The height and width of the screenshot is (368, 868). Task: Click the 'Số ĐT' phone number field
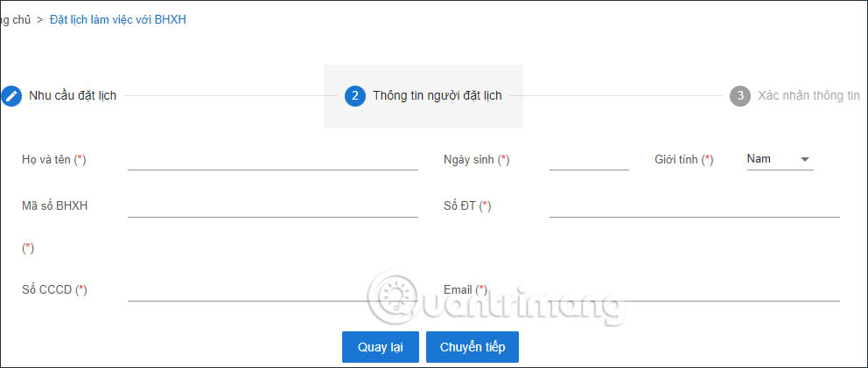[x=694, y=206]
